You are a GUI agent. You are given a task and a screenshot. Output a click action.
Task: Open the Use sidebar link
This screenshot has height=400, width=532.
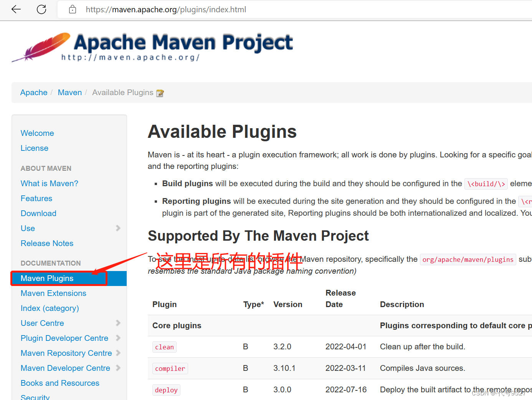tap(28, 228)
